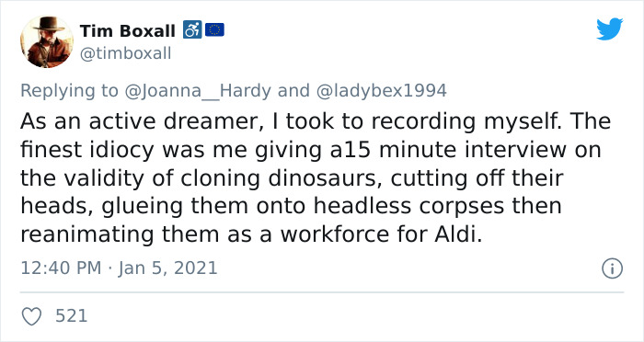Open Tim Boxall's profile picture
The height and width of the screenshot is (342, 644).
(x=46, y=42)
